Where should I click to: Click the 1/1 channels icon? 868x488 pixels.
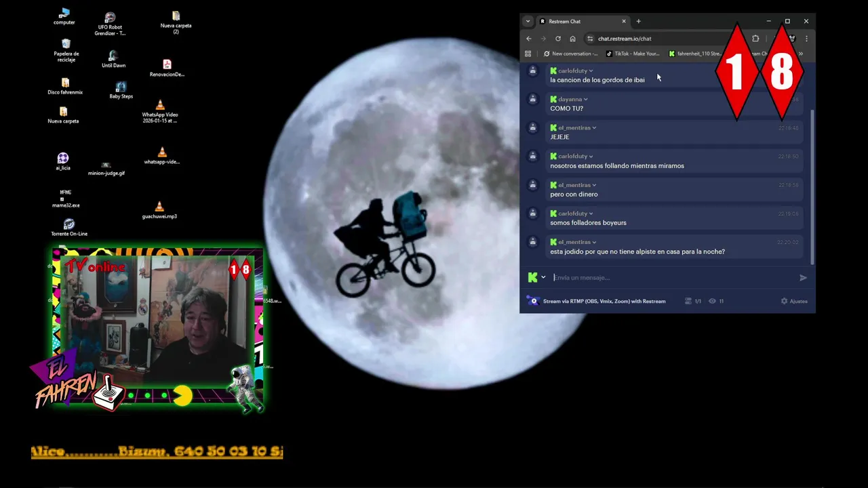688,301
